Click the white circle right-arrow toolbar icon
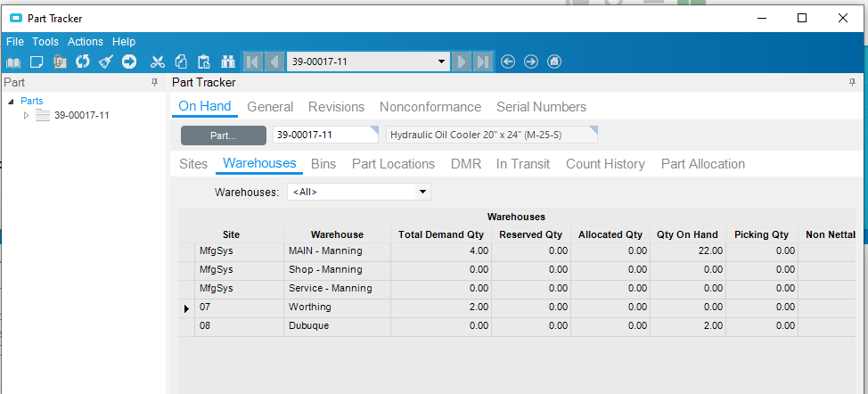The image size is (868, 394). 129,62
